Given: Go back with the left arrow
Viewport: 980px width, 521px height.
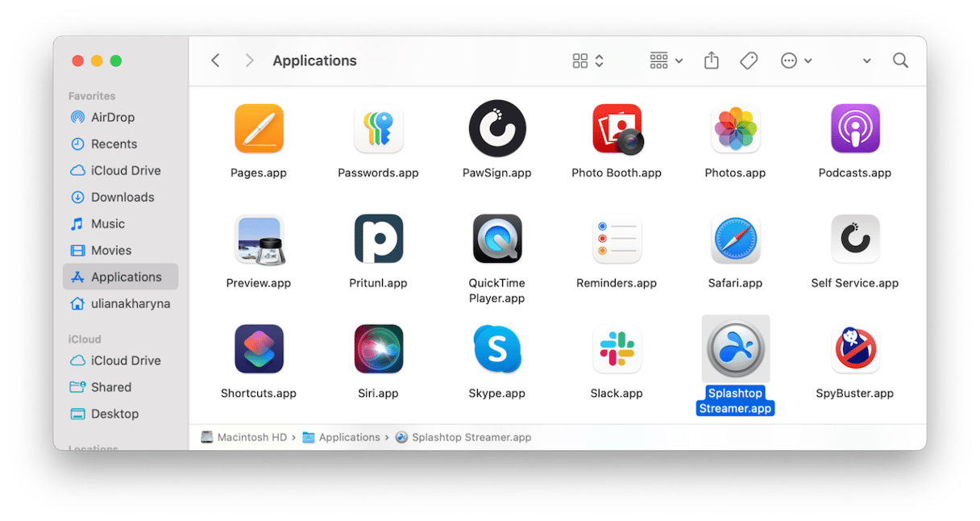Looking at the screenshot, I should (215, 61).
